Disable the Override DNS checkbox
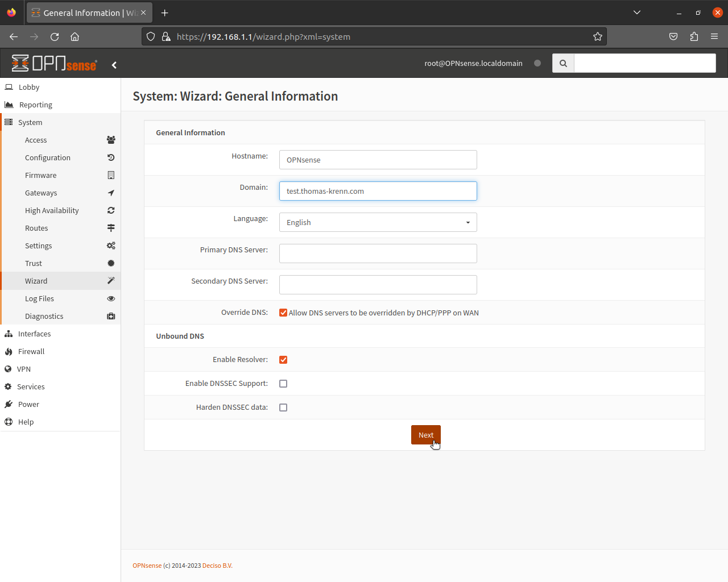The image size is (728, 582). tap(283, 313)
